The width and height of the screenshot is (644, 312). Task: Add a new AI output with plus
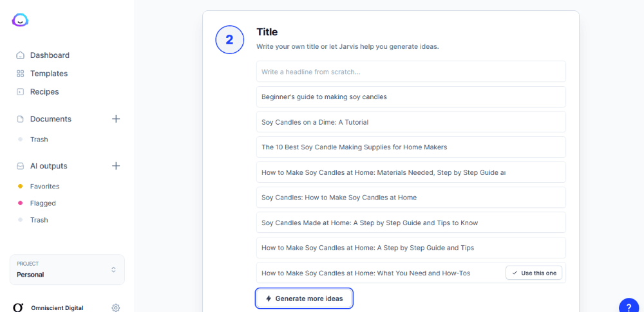[116, 166]
